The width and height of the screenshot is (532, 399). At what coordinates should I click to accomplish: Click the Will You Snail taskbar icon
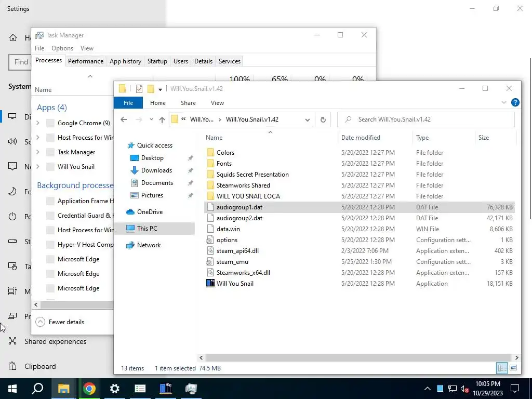tap(166, 389)
